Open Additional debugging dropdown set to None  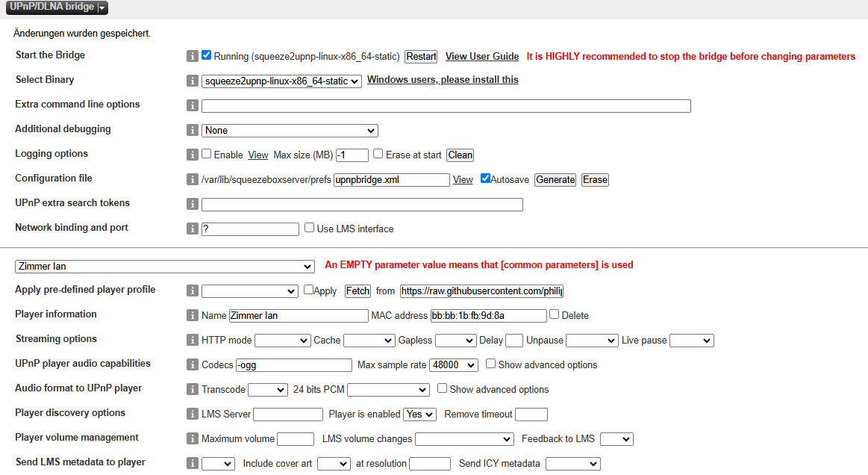[x=290, y=130]
